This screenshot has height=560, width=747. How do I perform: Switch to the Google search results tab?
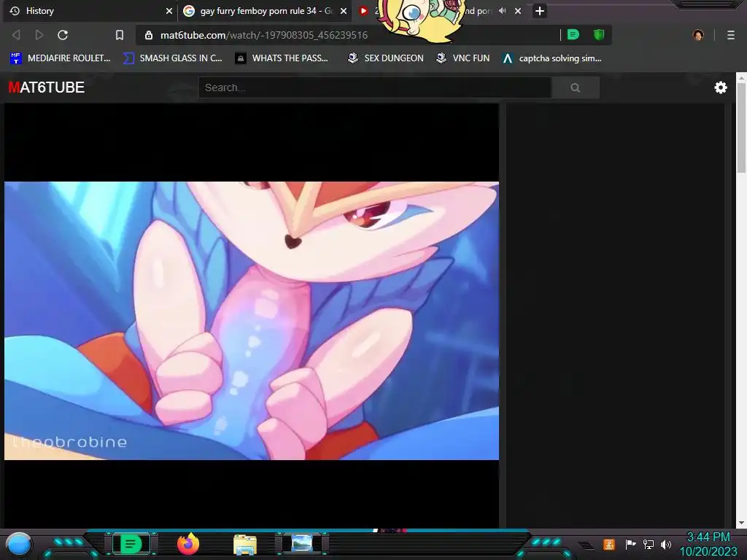coord(265,11)
